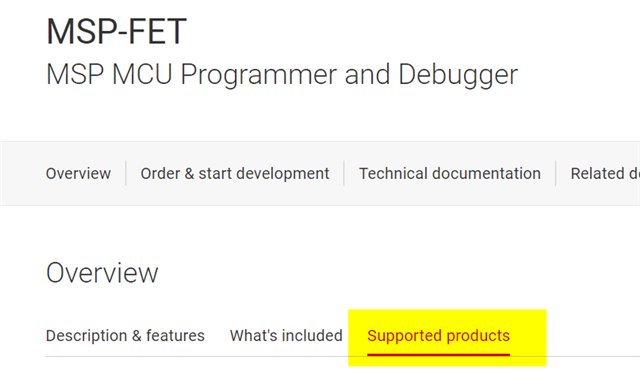640x371 pixels.
Task: Click the large Overview section heading
Action: point(102,273)
